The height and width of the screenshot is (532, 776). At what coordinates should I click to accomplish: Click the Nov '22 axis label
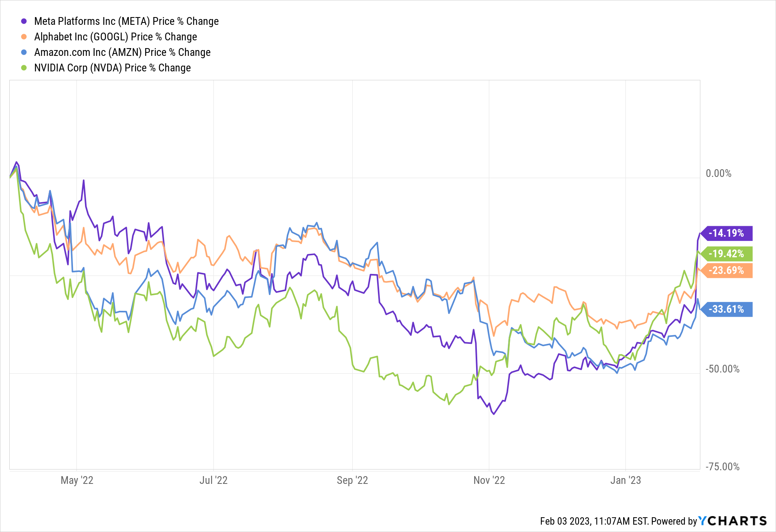pyautogui.click(x=489, y=480)
